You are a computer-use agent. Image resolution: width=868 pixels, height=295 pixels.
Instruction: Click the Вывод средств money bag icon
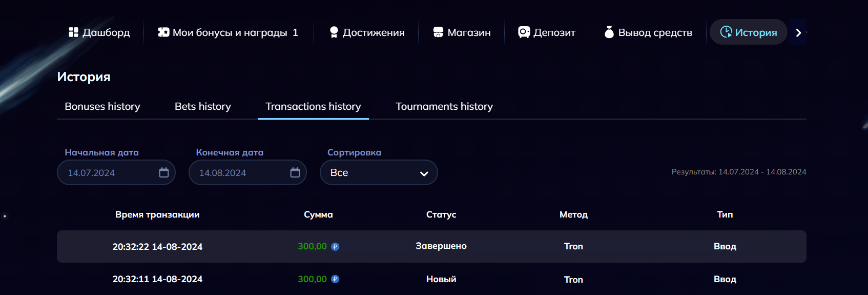point(609,32)
